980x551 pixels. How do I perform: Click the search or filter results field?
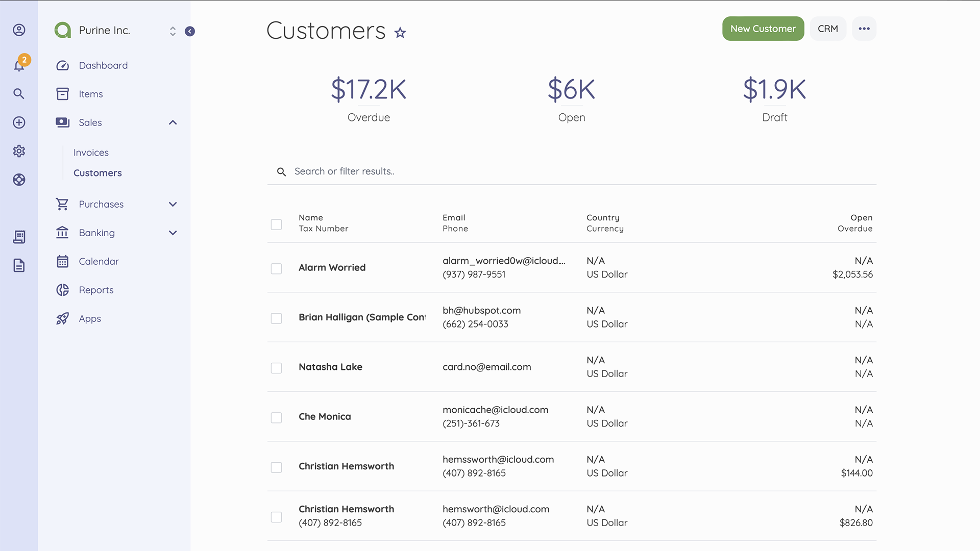(459, 171)
